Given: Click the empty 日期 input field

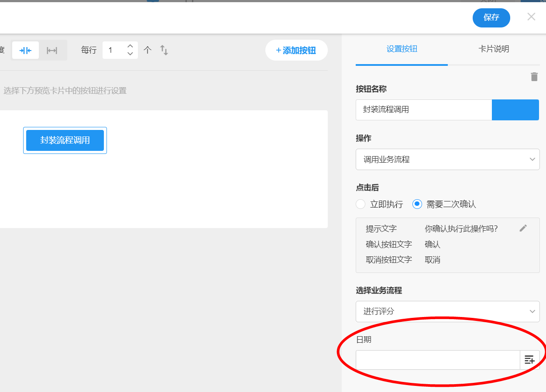Looking at the screenshot, I should coord(437,360).
